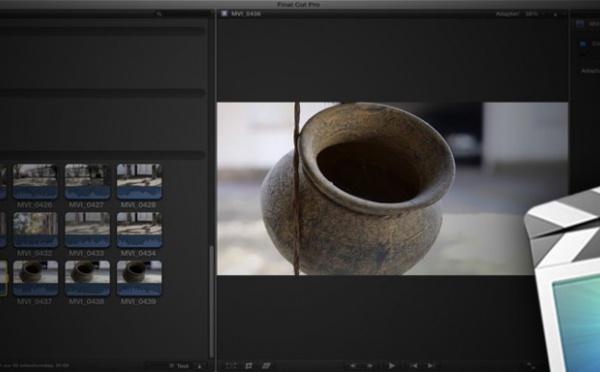
Task: Select the MVI_0428 clip thumbnail
Action: (139, 182)
